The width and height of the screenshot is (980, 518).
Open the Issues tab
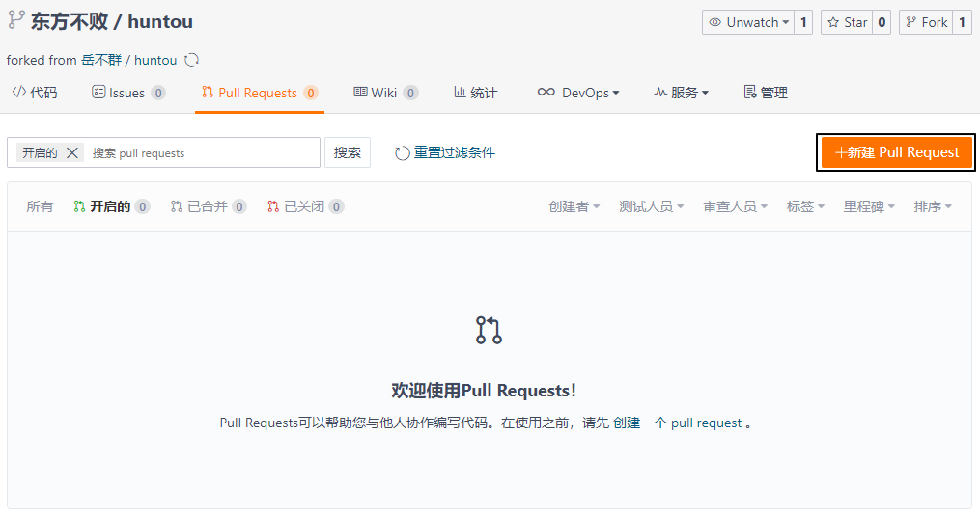pos(127,93)
